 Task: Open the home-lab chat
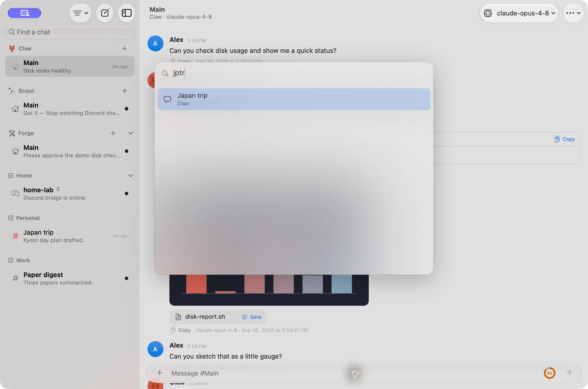click(70, 194)
